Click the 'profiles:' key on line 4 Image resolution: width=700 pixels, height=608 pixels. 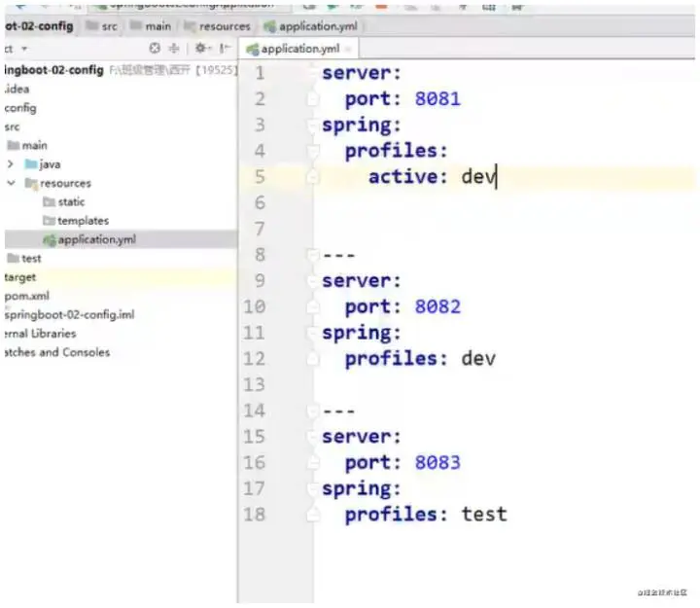point(397,151)
